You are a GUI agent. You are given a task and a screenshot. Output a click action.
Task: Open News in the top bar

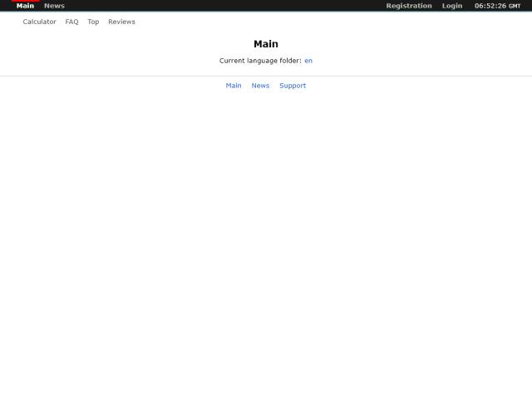tap(54, 6)
